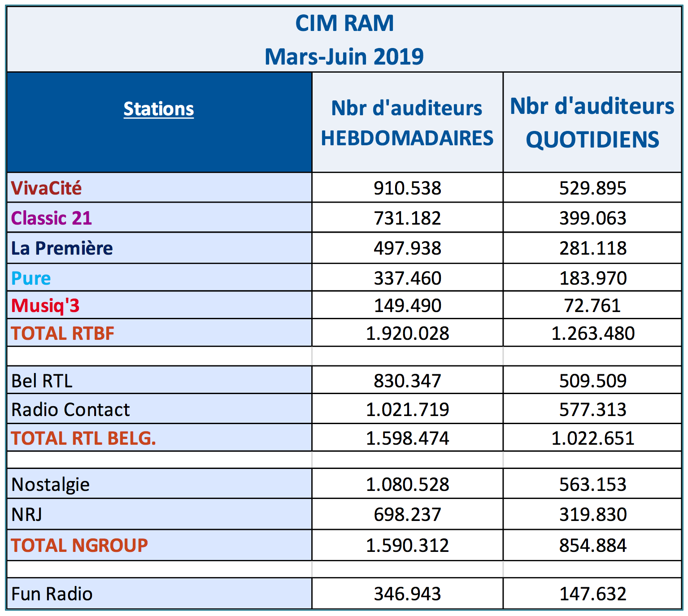Click Fun Radio's daily value 147.632

[592, 594]
